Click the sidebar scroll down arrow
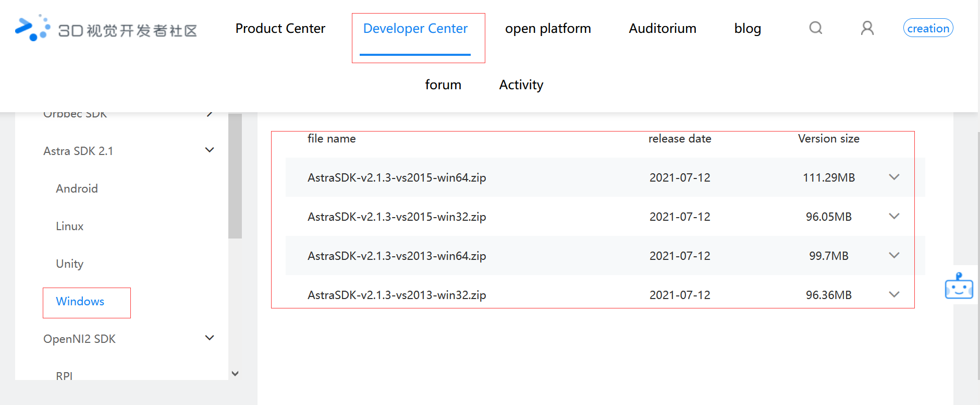This screenshot has height=405, width=980. 235,374
